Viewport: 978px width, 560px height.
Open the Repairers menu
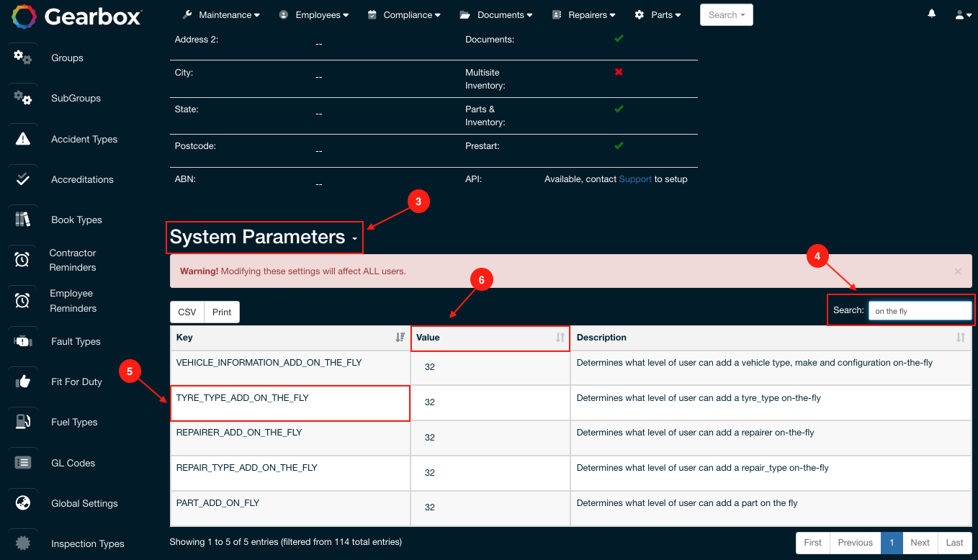click(583, 14)
